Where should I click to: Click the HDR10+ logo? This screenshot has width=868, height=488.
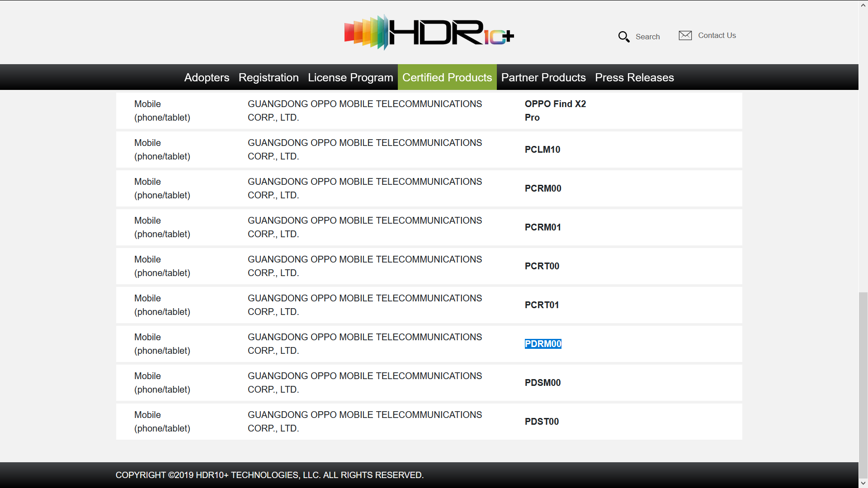[x=429, y=32]
